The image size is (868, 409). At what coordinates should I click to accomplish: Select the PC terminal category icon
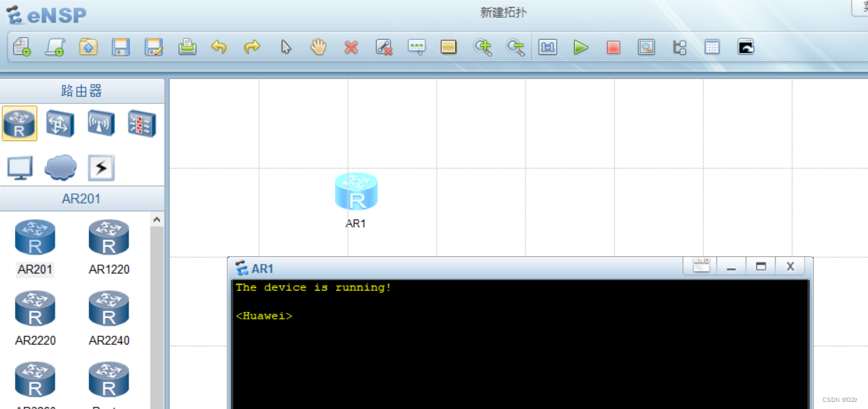20,168
